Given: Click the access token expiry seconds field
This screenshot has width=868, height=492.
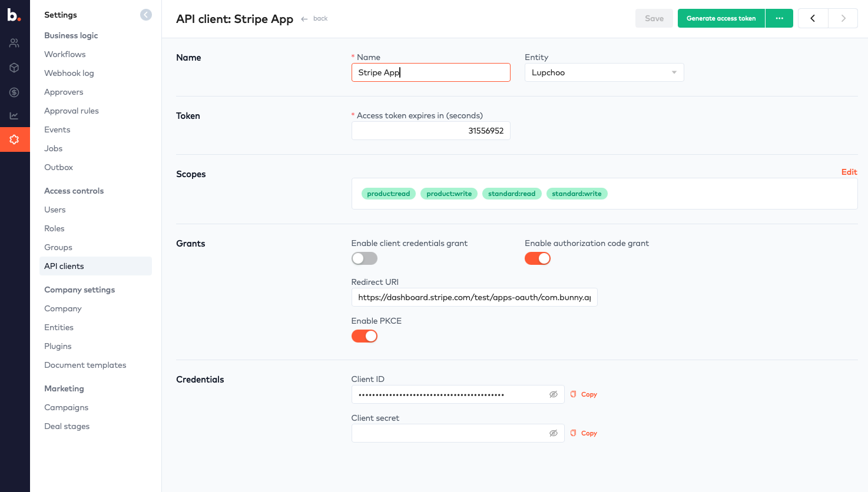Looking at the screenshot, I should pos(431,131).
